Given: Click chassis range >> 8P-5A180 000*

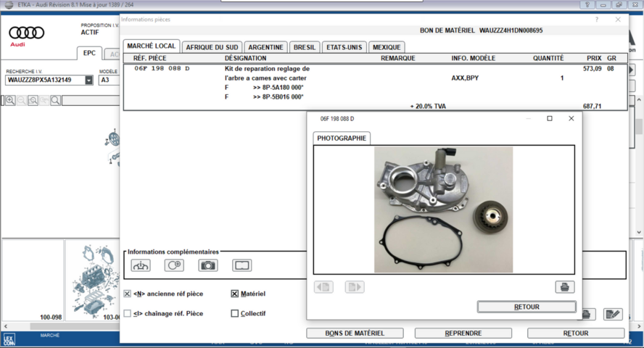Looking at the screenshot, I should (278, 88).
